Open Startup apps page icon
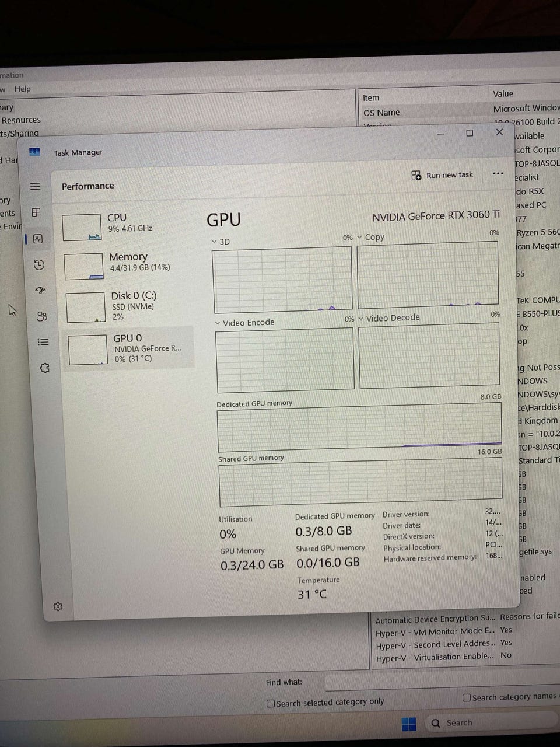 (40, 291)
